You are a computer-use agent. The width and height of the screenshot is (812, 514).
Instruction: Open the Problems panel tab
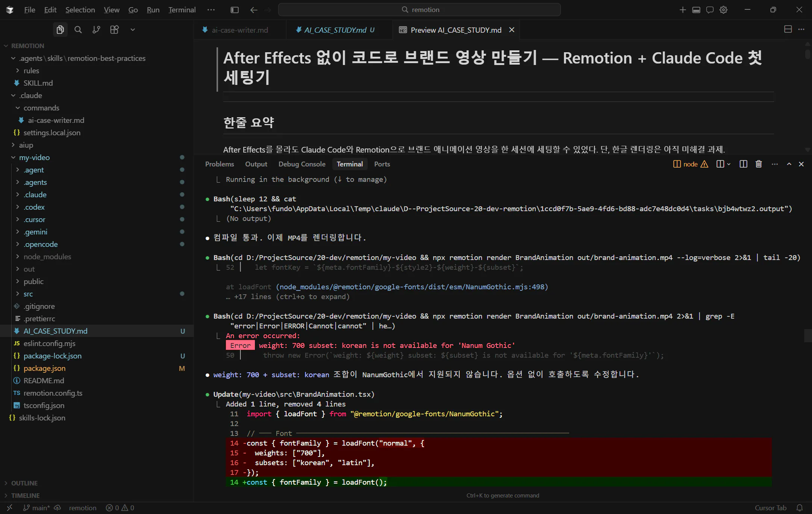pyautogui.click(x=220, y=164)
